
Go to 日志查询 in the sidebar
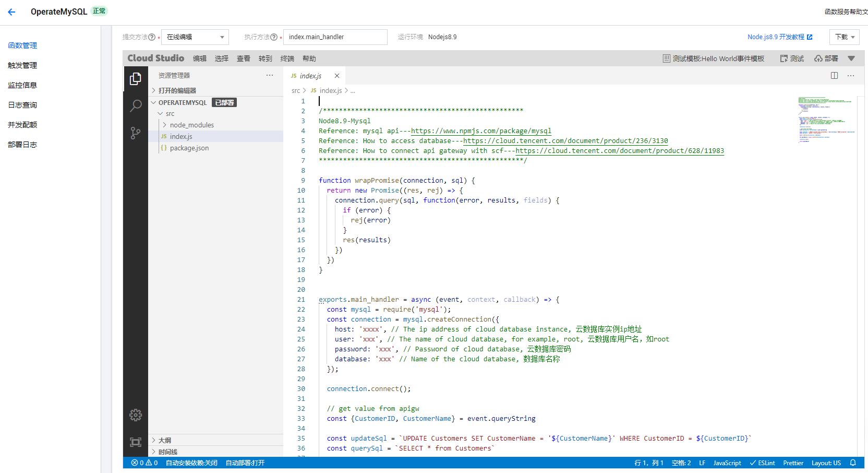tap(22, 105)
